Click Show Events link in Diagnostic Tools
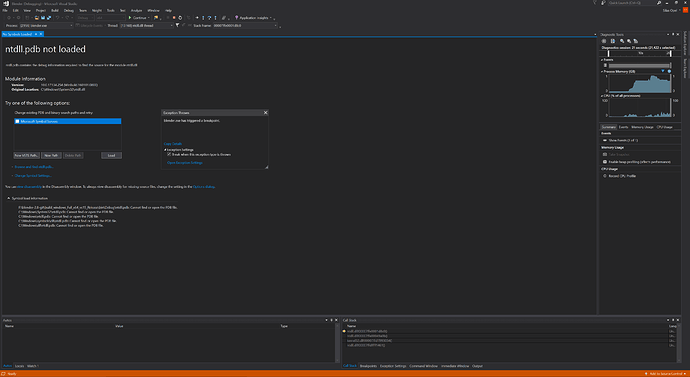 click(623, 140)
